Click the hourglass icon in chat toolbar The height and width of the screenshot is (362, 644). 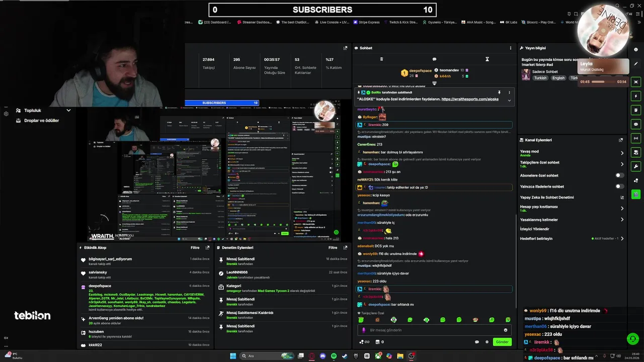[487, 59]
